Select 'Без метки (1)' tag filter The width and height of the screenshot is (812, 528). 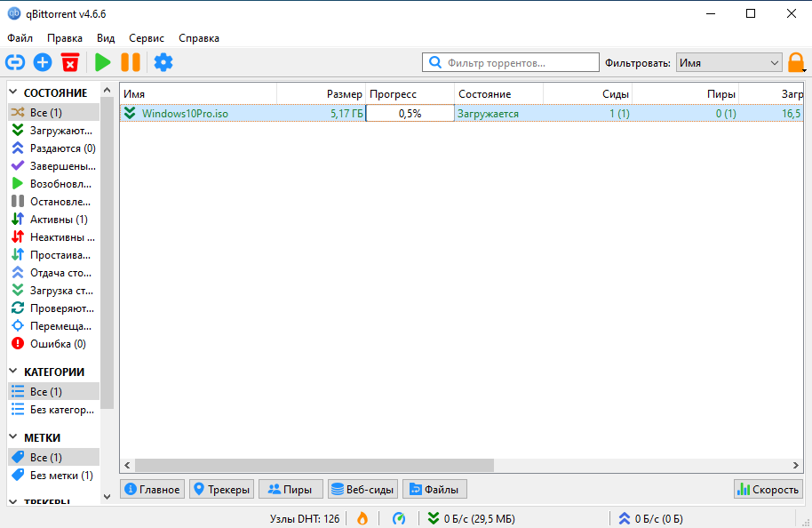pos(53,476)
